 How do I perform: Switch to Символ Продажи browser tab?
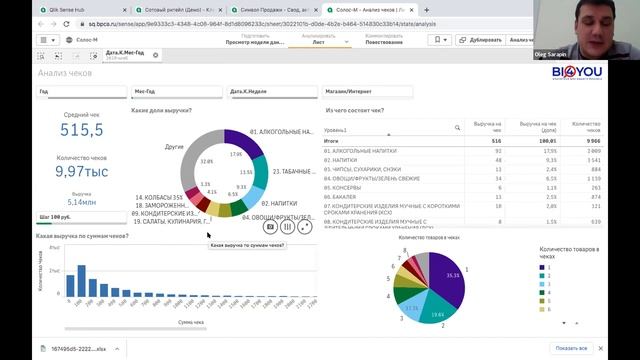[274, 10]
